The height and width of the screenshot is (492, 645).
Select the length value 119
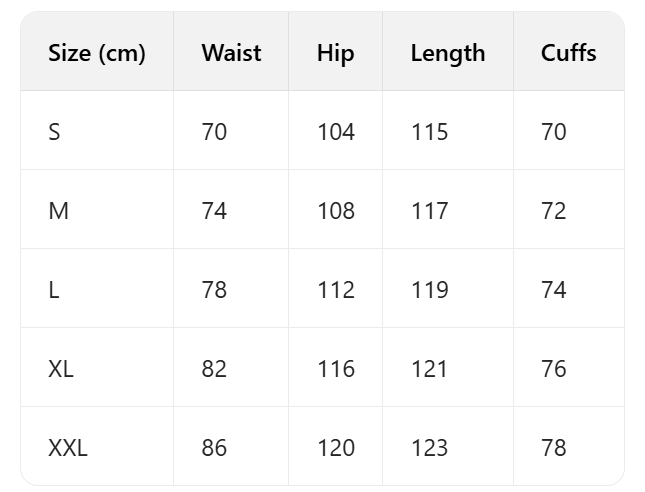[x=429, y=290]
